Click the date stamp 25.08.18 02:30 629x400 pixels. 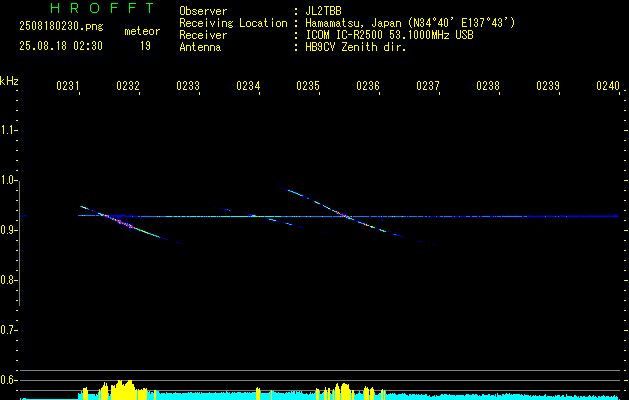(61, 46)
